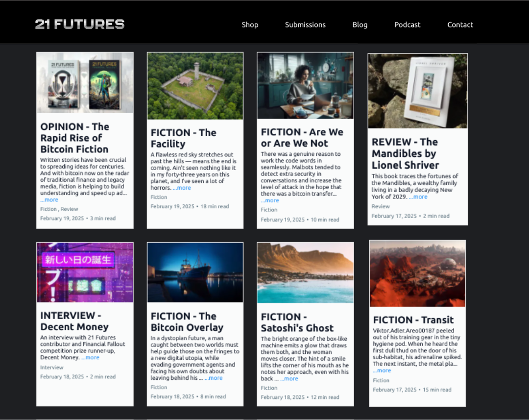The image size is (529, 420).
Task: Open the ship at night thumbnail
Action: (x=195, y=272)
